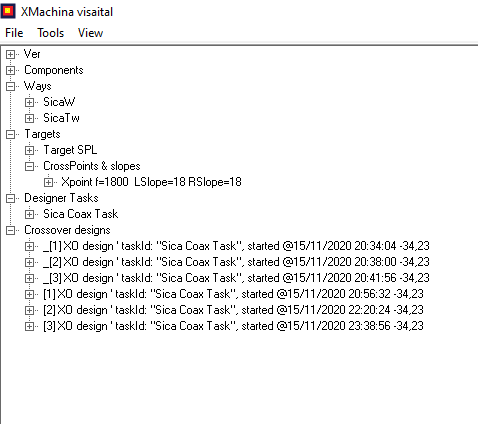Expand the Ver tree node
478x424 pixels.
coord(11,54)
